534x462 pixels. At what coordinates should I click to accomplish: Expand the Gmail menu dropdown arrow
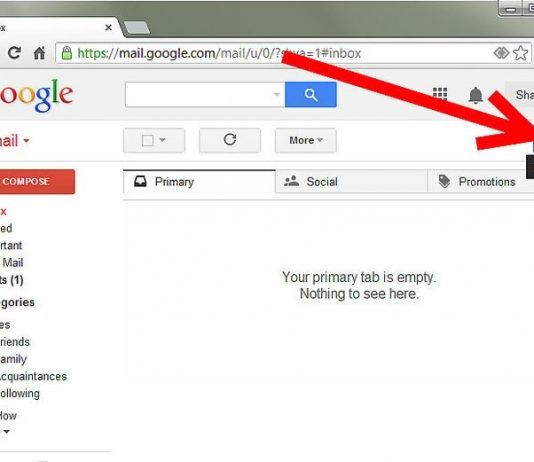click(26, 140)
